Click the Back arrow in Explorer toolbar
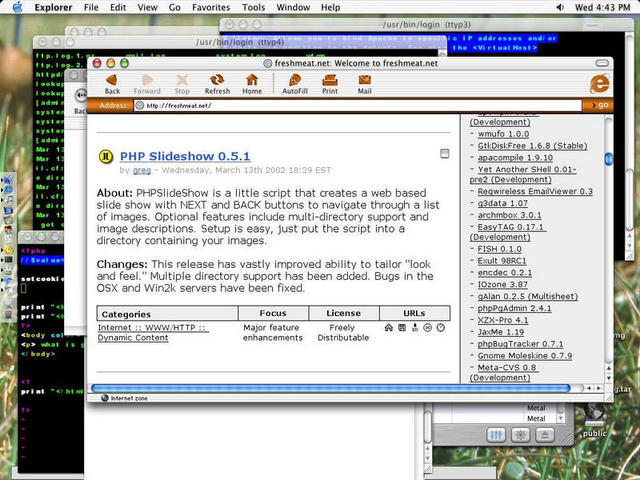Screen dimensions: 640x480 (112, 80)
